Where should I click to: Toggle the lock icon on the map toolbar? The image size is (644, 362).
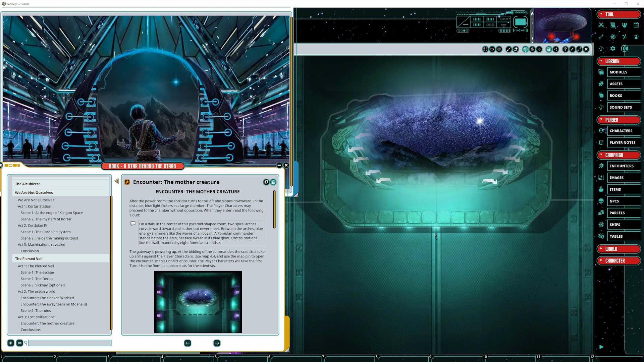coord(549,49)
